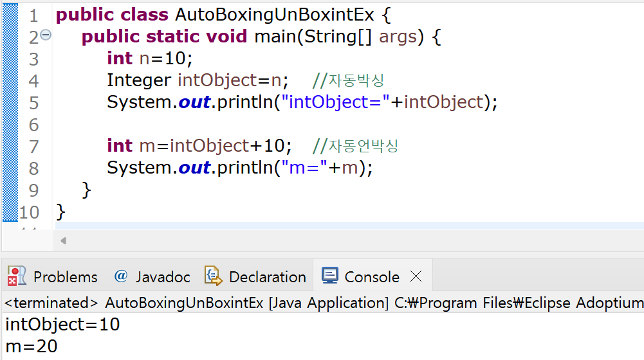Click the 'int n=10;' statement
Image resolution: width=644 pixels, height=360 pixels.
click(149, 59)
